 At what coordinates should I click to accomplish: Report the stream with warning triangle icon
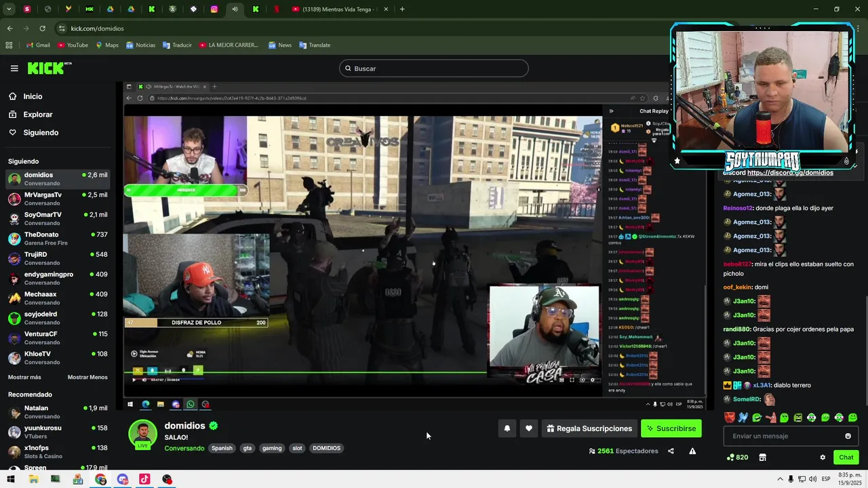pos(692,451)
